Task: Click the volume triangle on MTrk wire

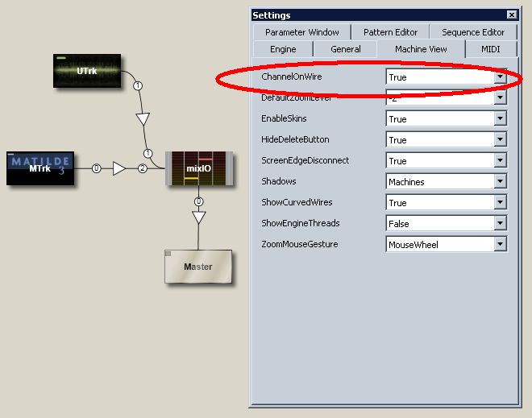Action: (x=118, y=168)
